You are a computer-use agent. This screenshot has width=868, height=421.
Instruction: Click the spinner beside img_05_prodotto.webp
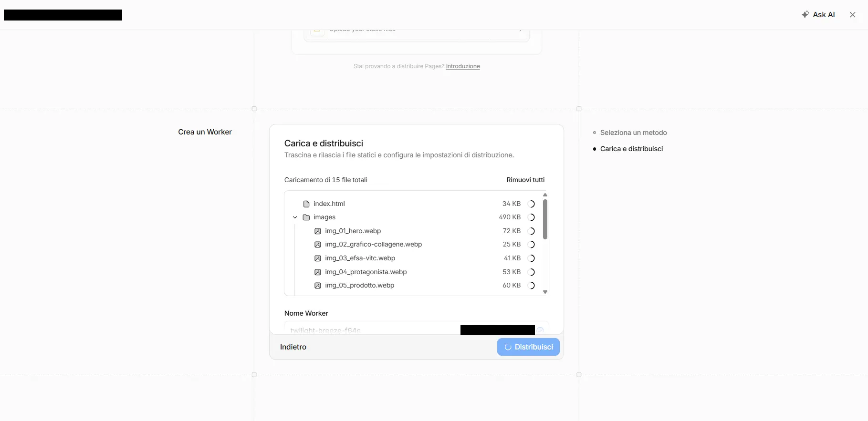click(532, 286)
